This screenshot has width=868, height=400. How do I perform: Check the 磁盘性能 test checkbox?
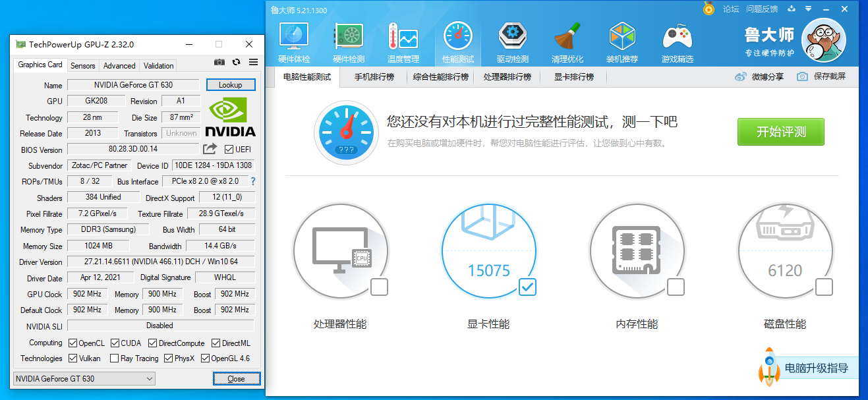824,287
